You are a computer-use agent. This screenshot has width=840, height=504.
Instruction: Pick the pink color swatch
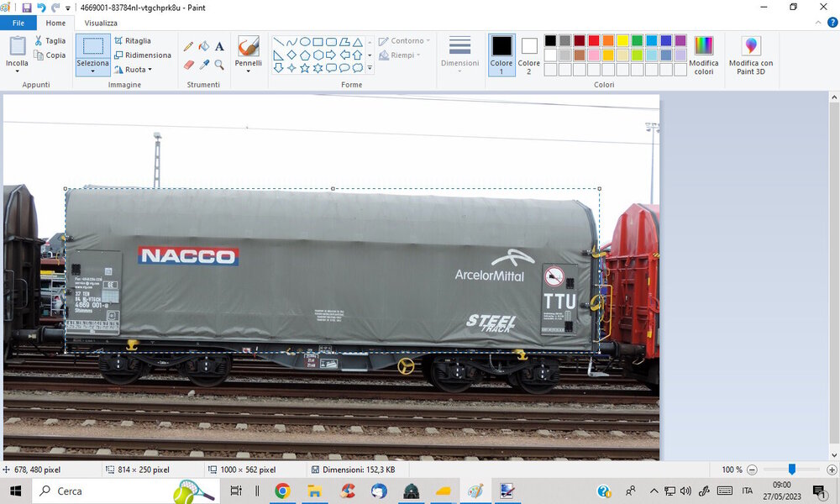(594, 55)
